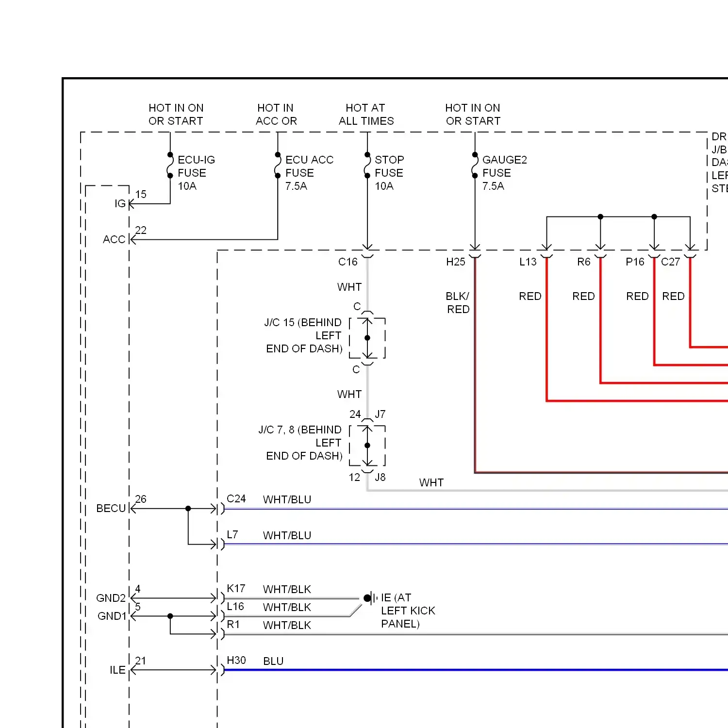Viewport: 728px width, 728px height.
Task: Click connector pin label L16
Action: (x=235, y=606)
